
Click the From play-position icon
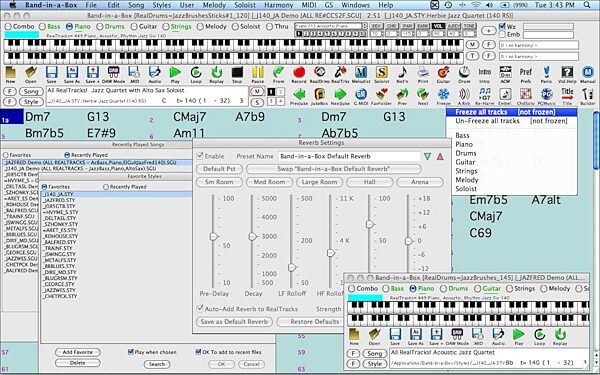pyautogui.click(x=278, y=74)
